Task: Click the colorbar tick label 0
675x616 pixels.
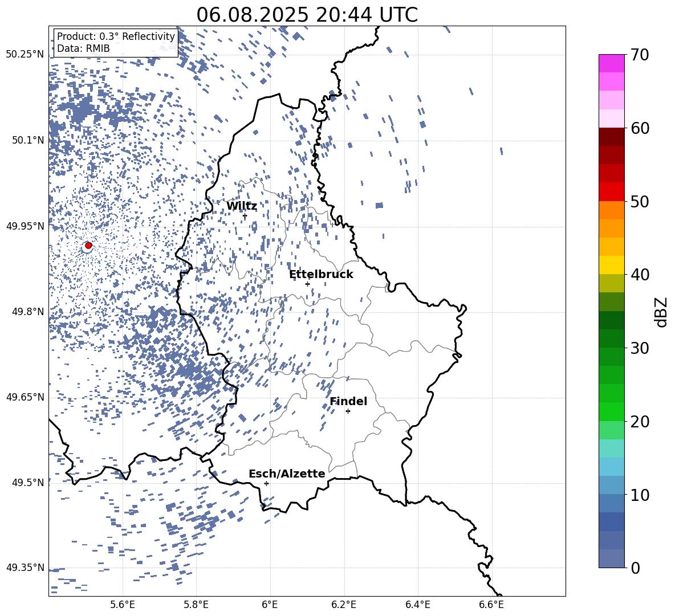Action: 635,568
